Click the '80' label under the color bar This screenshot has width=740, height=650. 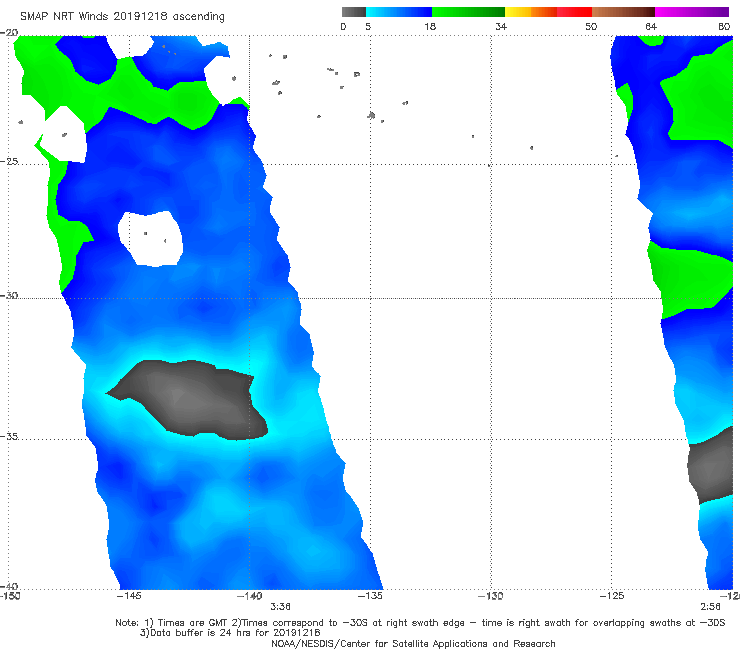point(724,26)
